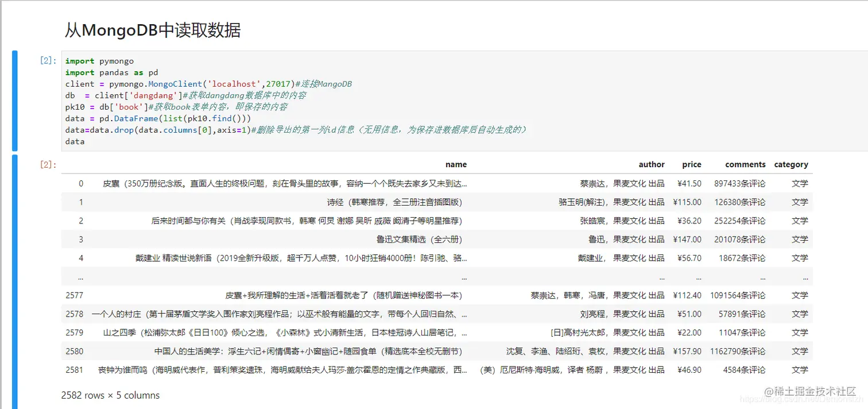
Task: Click the name cell starting '戴建业 精读世说新语'
Action: coord(301,258)
